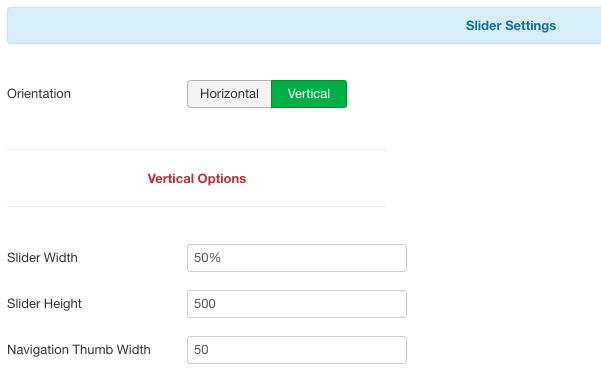Viewport: 601px width, 379px height.
Task: Focus the Slider Width input field
Action: (x=297, y=258)
